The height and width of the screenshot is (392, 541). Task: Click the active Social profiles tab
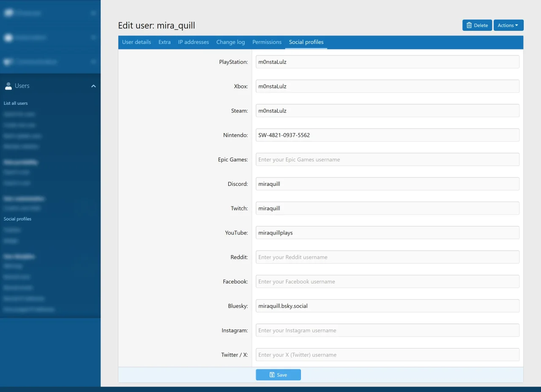point(306,42)
